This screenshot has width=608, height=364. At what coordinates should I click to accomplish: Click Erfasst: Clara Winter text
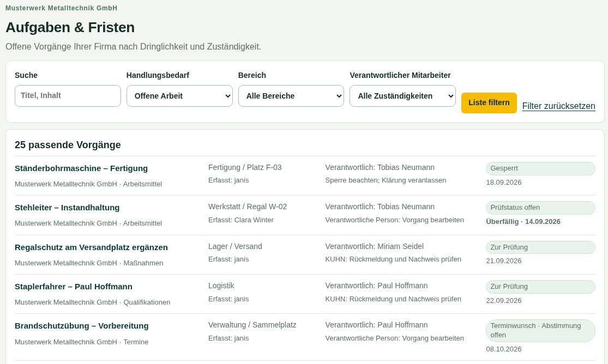(x=241, y=220)
